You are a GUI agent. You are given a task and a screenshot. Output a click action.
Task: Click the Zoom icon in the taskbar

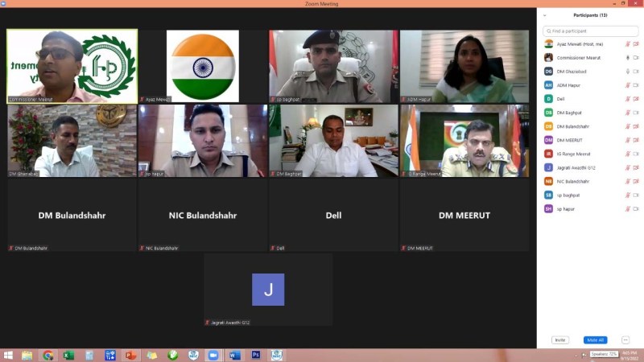tap(213, 355)
